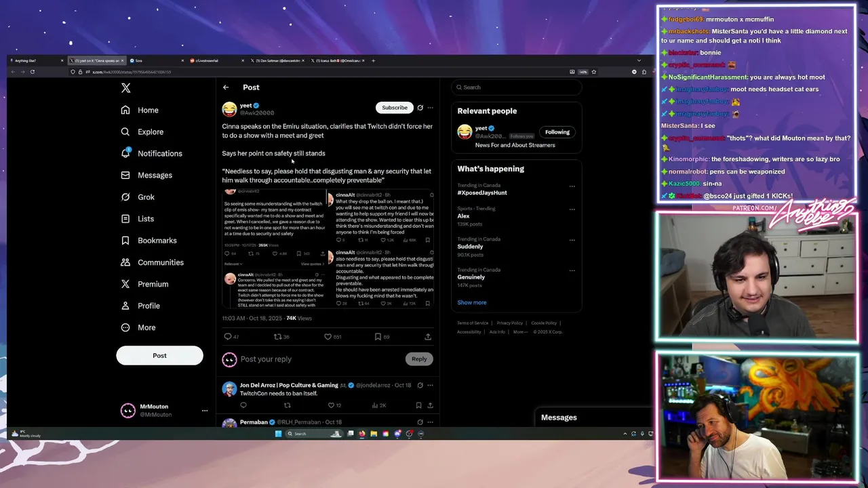Open Firefox from the taskbar
The height and width of the screenshot is (488, 868).
point(362,434)
